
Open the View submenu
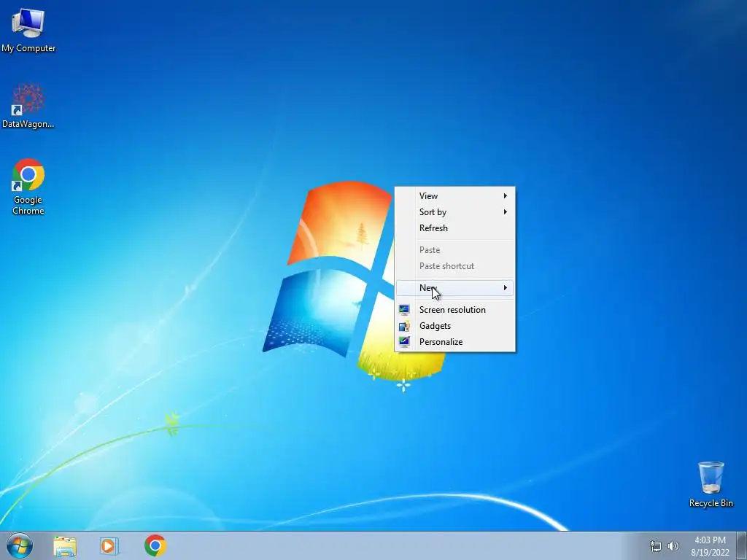pos(455,196)
